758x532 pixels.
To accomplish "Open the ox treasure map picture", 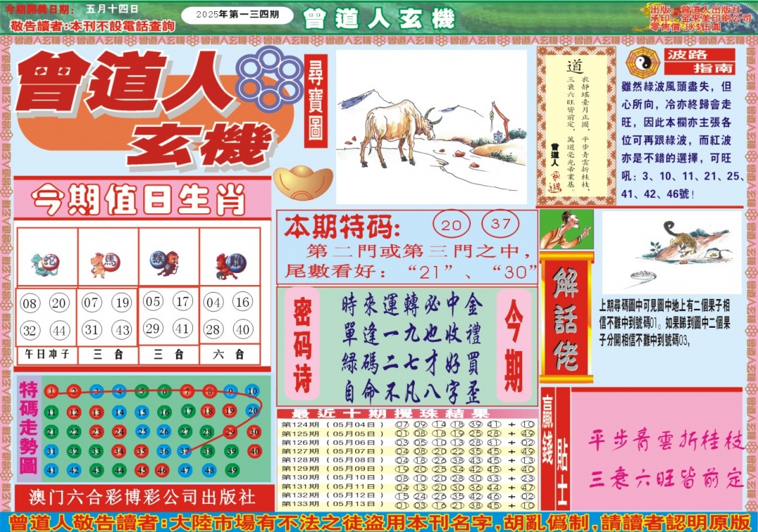I will point(431,126).
